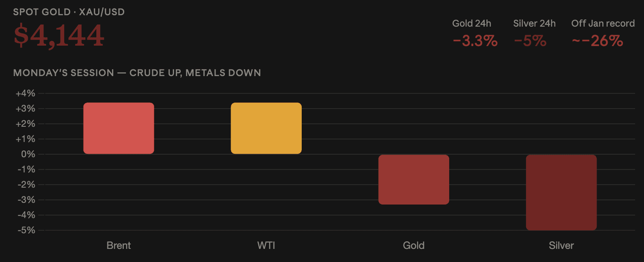This screenshot has width=644, height=262.
Task: Click the -5% silver change value
Action: click(530, 41)
